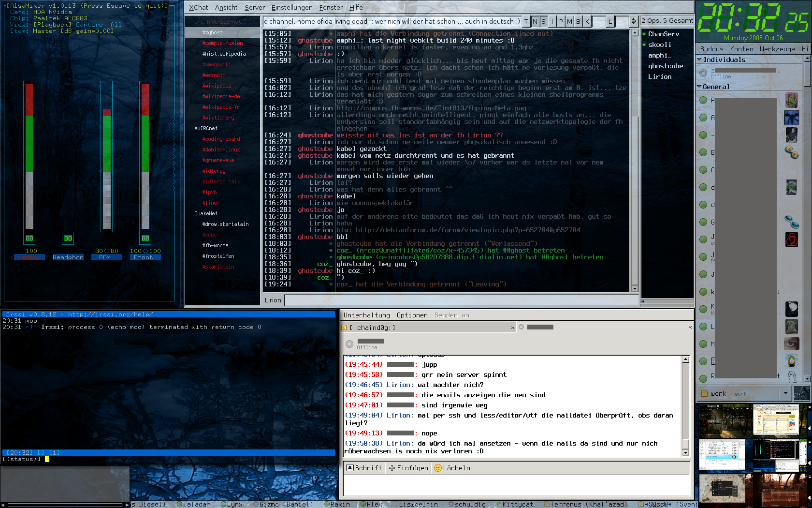Image resolution: width=812 pixels, height=508 pixels.
Task: Select the #wikipedia-de channel in the tree
Action: (221, 96)
